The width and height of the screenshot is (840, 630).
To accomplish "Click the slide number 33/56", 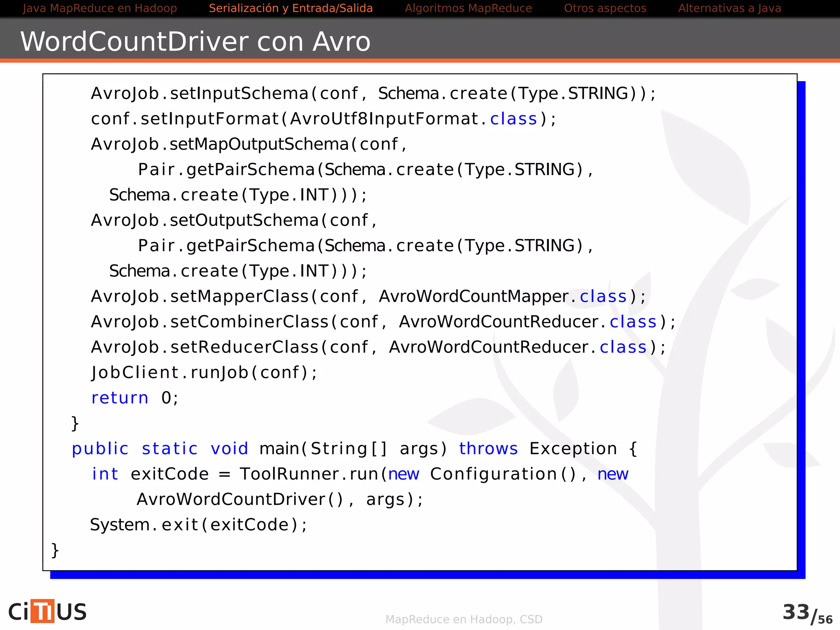I will [807, 614].
